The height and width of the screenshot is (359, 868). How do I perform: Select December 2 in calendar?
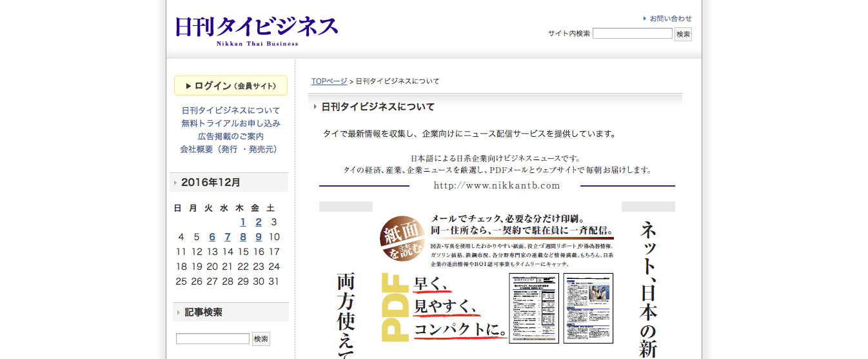tap(259, 222)
